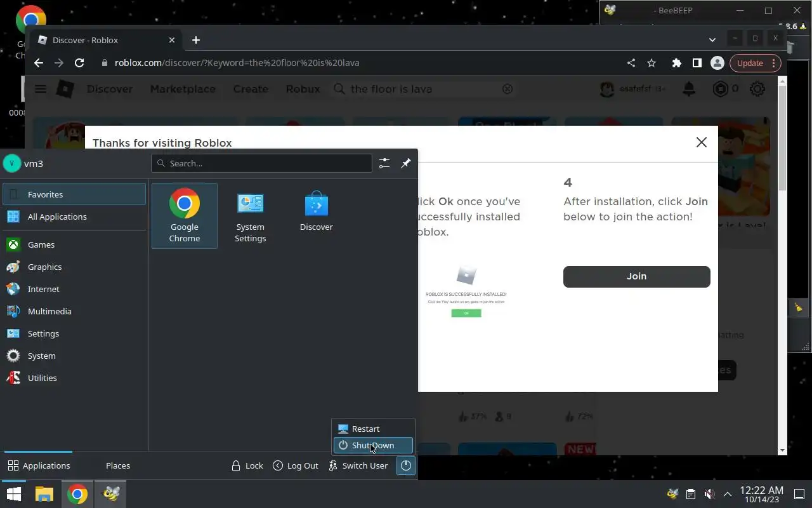Choose Shut Down from power menu
Viewport: 812px width, 508px height.
click(373, 445)
